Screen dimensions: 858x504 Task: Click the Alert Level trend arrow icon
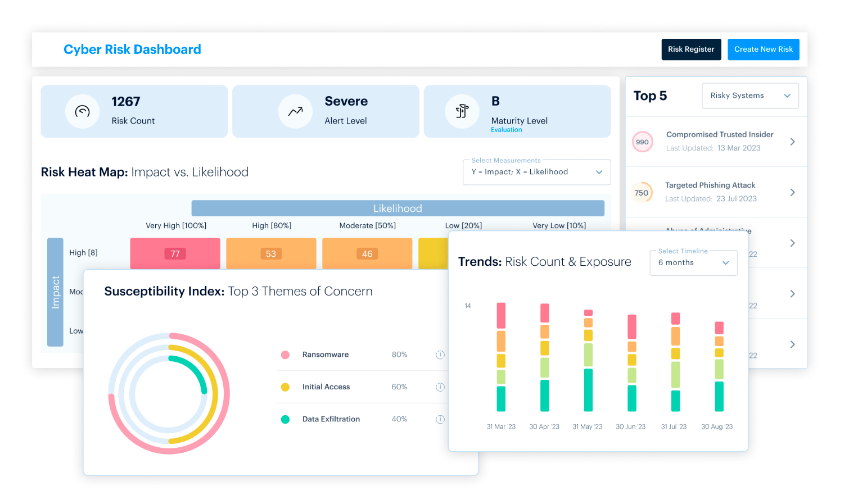[x=295, y=111]
